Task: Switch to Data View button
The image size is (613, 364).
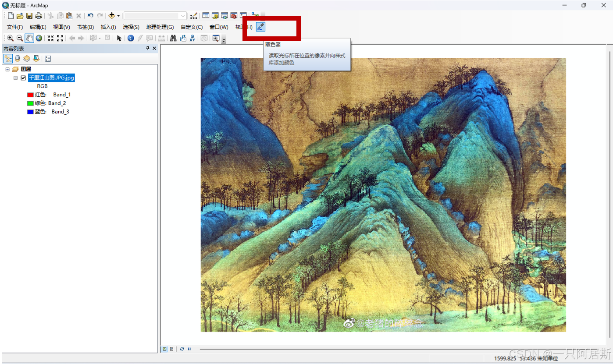Action: pos(164,349)
